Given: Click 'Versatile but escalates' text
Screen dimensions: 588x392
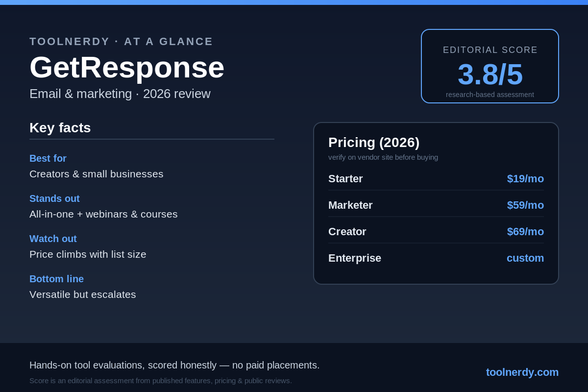Looking at the screenshot, I should (83, 294).
